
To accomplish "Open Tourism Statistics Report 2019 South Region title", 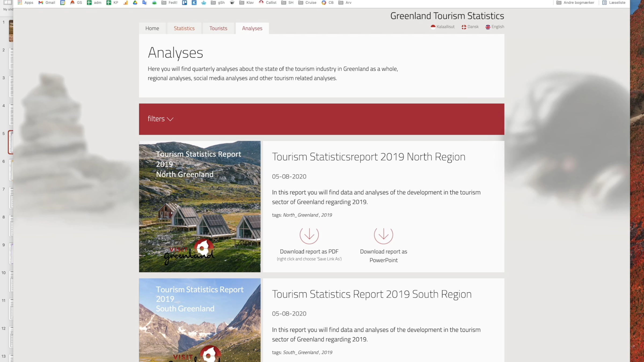I will tap(372, 294).
